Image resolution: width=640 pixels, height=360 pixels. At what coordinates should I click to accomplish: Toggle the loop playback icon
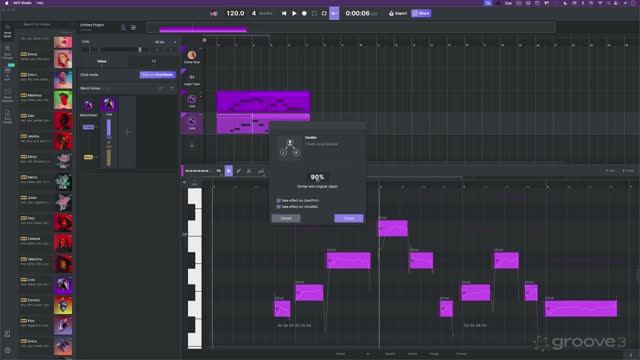[x=324, y=13]
